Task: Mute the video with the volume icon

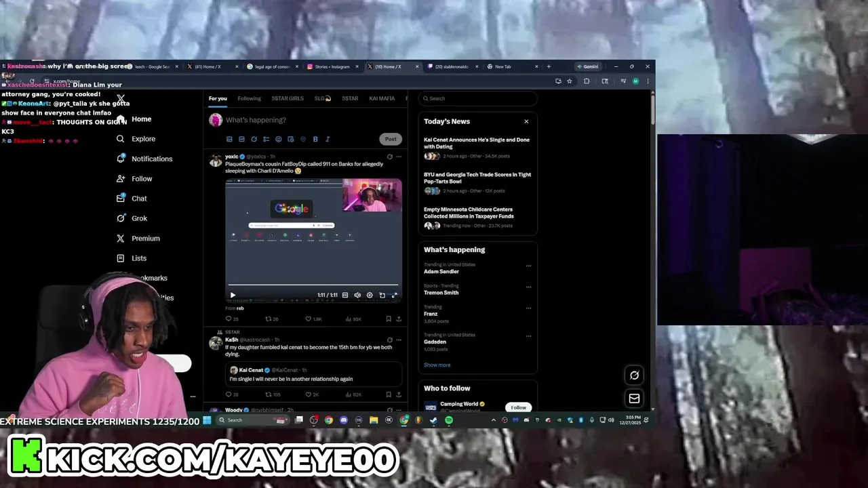Action: [x=357, y=296]
